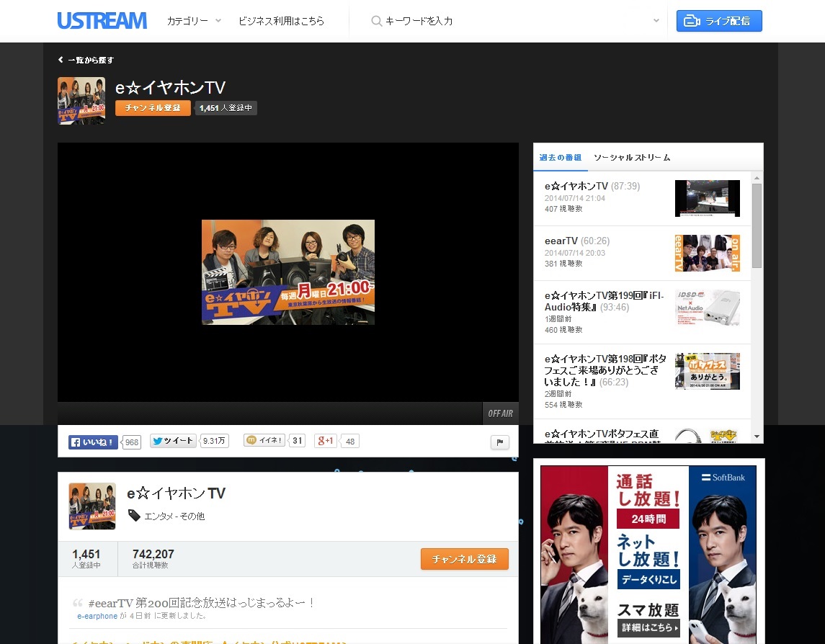Click the 554 視聴数 view count
The height and width of the screenshot is (644, 825).
[x=563, y=405]
